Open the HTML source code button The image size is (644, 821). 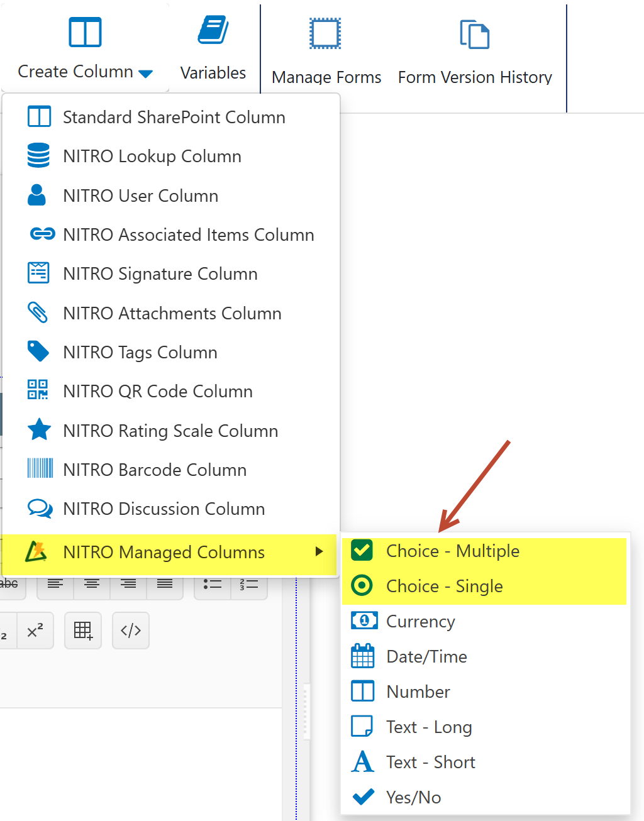coord(131,631)
